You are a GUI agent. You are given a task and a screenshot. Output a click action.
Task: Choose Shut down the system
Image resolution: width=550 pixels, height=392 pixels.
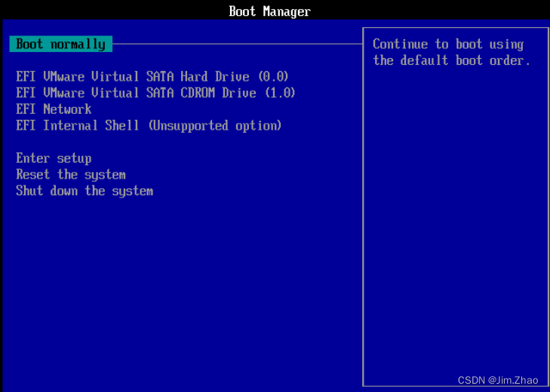click(84, 191)
